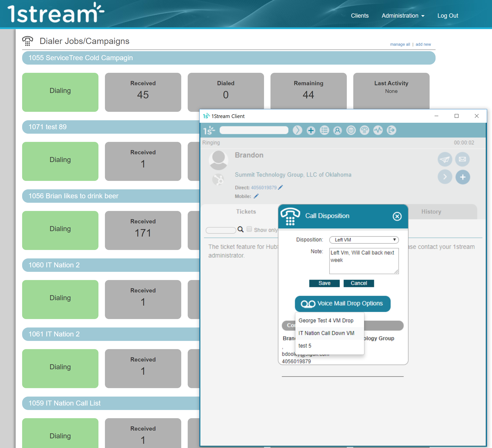Click the search field in the client toolbar

click(x=254, y=130)
